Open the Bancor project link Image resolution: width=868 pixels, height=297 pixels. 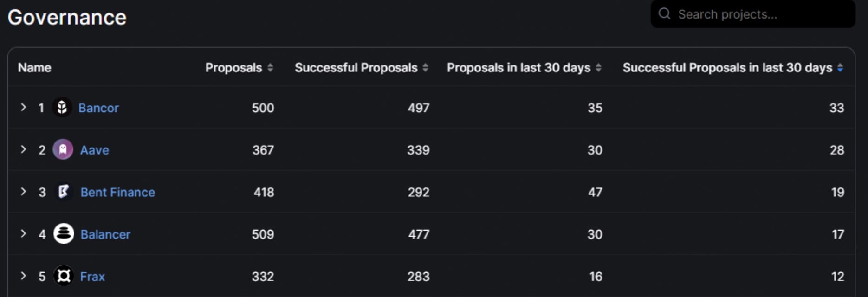coord(98,108)
